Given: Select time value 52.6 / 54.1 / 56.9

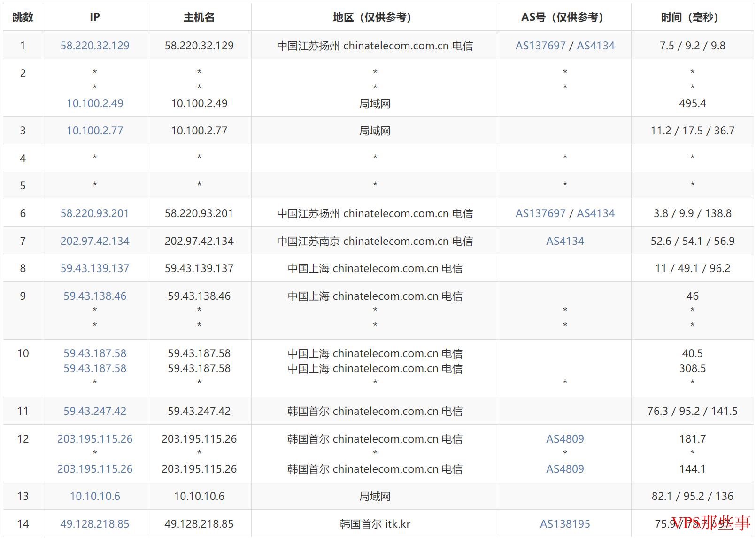Looking at the screenshot, I should [x=692, y=241].
